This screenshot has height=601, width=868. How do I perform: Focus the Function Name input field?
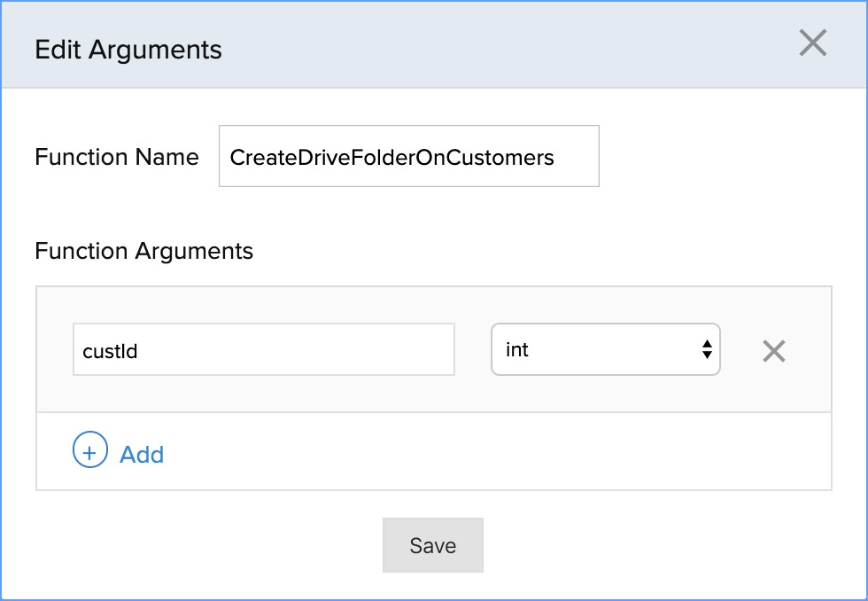[408, 157]
